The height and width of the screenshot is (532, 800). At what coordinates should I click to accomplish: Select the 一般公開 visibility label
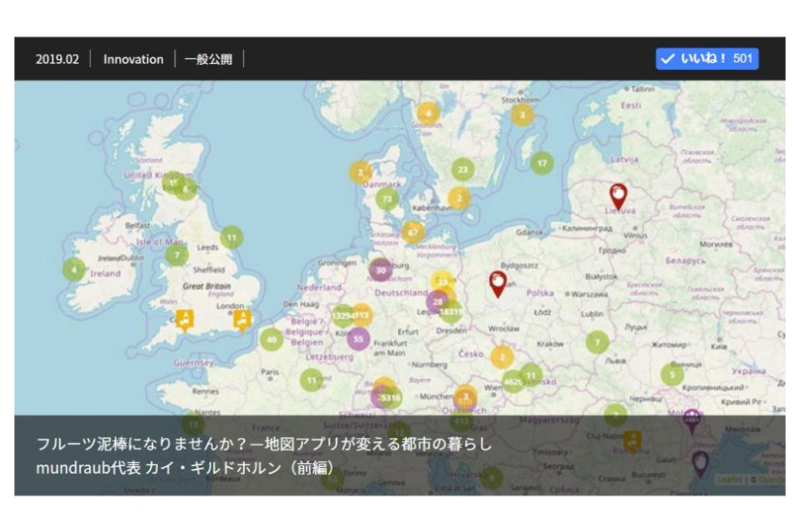pyautogui.click(x=208, y=59)
